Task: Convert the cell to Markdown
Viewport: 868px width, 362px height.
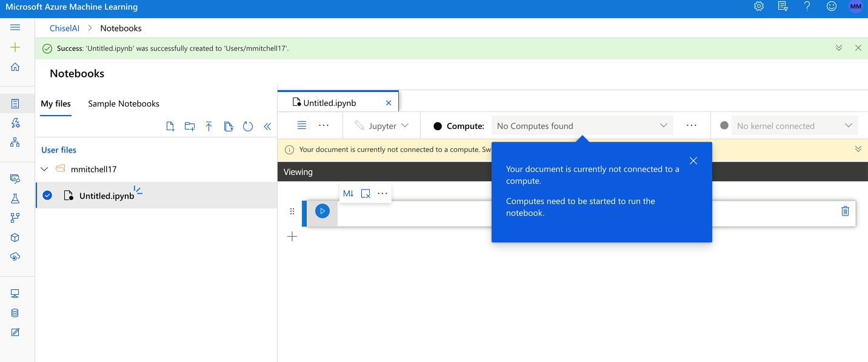Action: coord(348,193)
